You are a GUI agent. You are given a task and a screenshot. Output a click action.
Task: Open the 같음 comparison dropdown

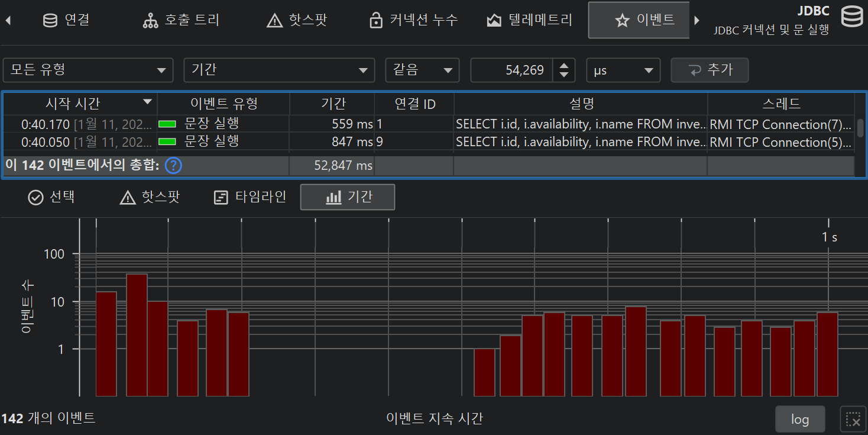(422, 70)
